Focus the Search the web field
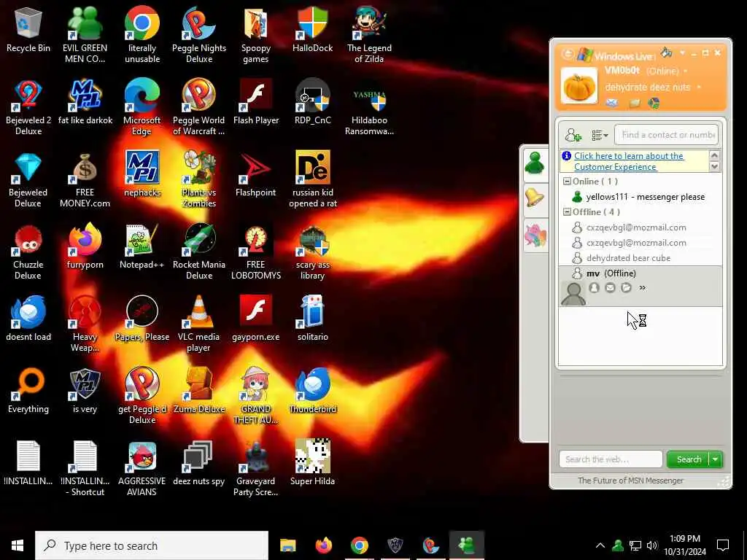This screenshot has width=747, height=560. click(611, 459)
